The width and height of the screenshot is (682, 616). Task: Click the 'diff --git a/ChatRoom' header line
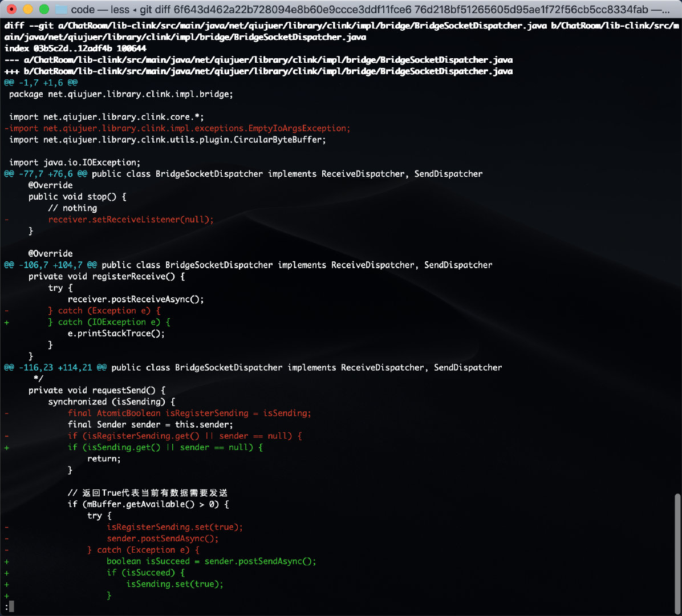341,31
